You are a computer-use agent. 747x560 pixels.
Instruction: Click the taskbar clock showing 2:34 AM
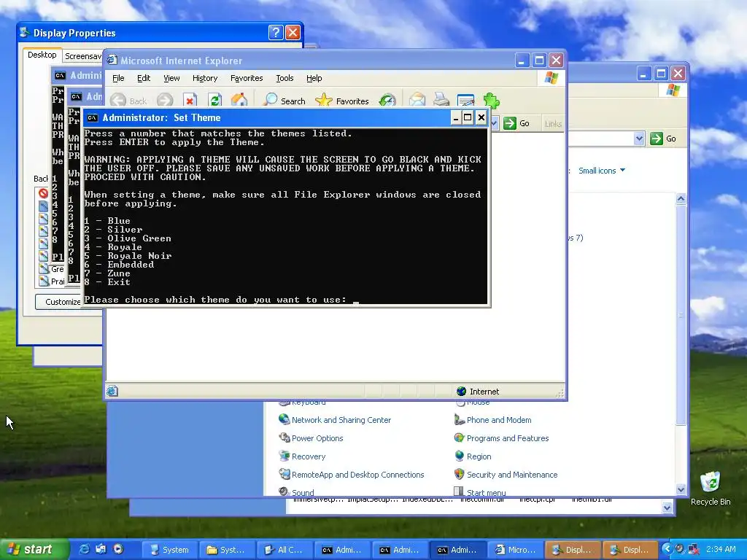tap(721, 549)
